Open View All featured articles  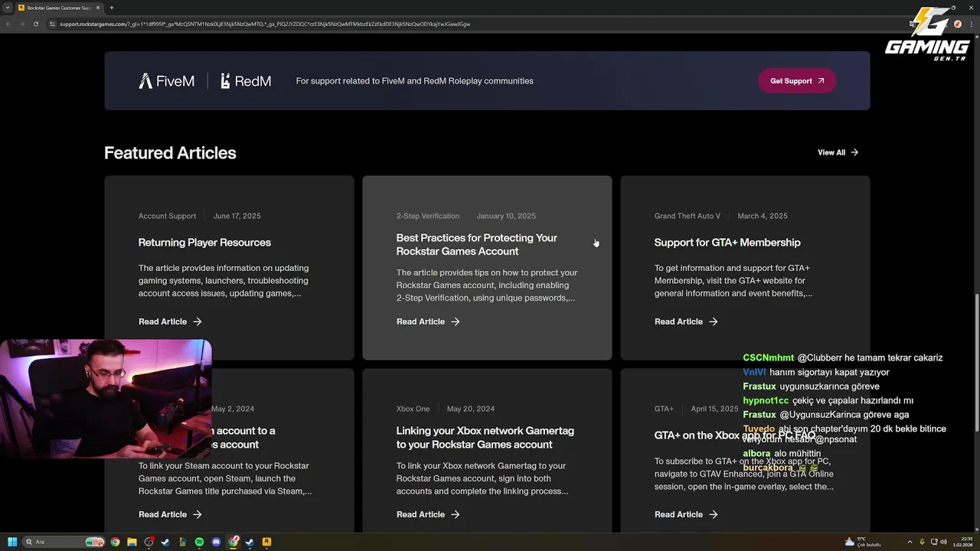point(838,152)
